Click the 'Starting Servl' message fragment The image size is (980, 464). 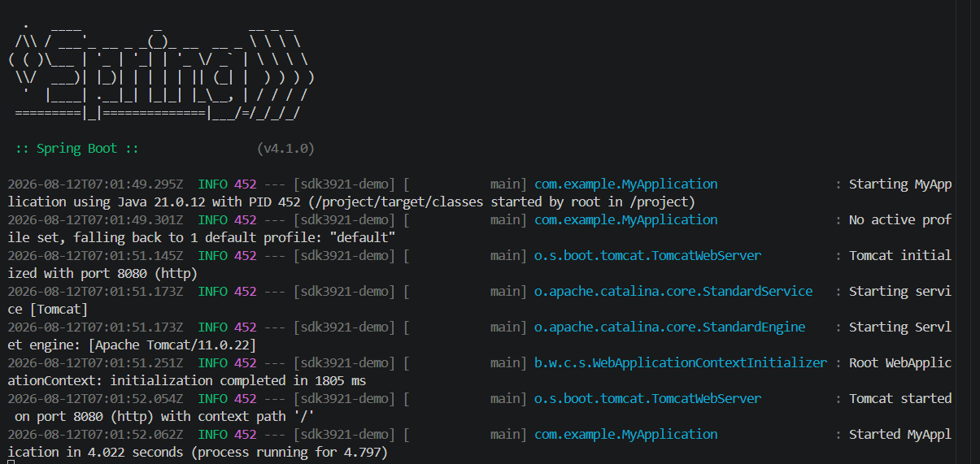pos(900,327)
